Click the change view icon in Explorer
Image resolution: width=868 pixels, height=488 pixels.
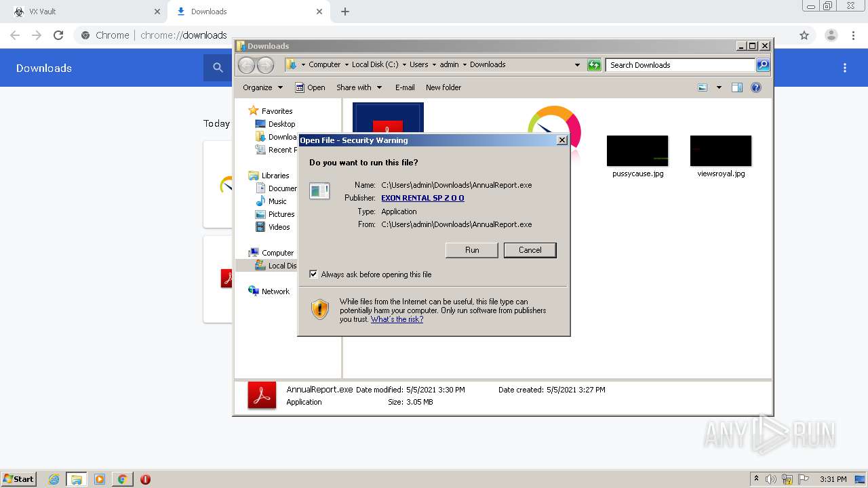(703, 87)
